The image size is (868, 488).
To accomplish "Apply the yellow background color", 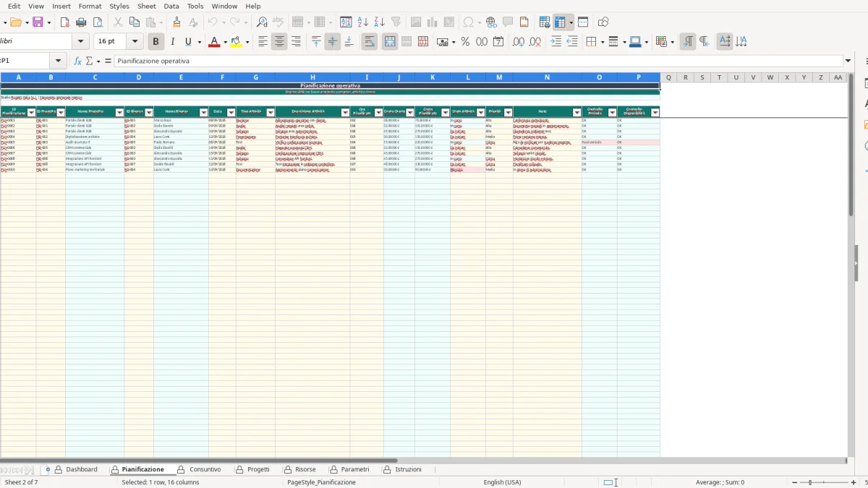I will (x=236, y=42).
